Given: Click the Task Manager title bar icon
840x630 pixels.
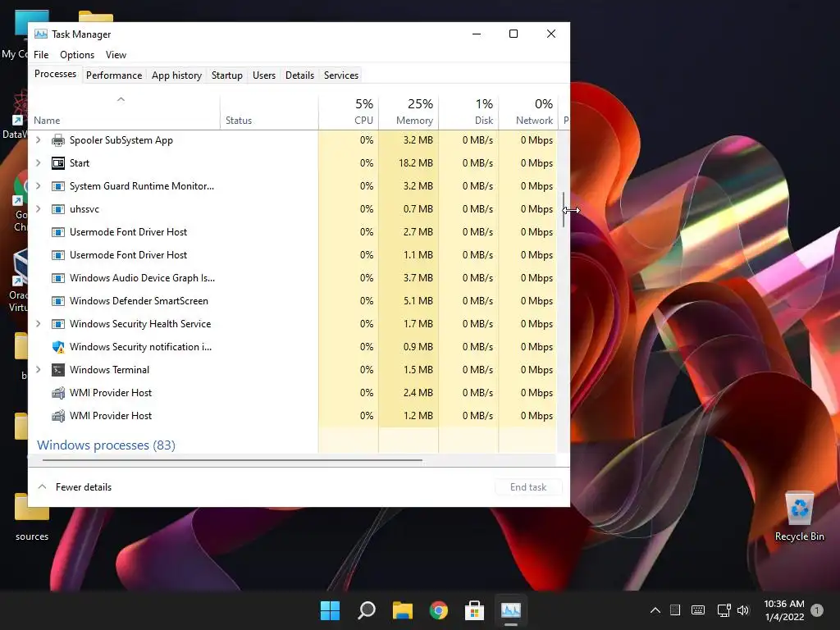Looking at the screenshot, I should pos(41,34).
